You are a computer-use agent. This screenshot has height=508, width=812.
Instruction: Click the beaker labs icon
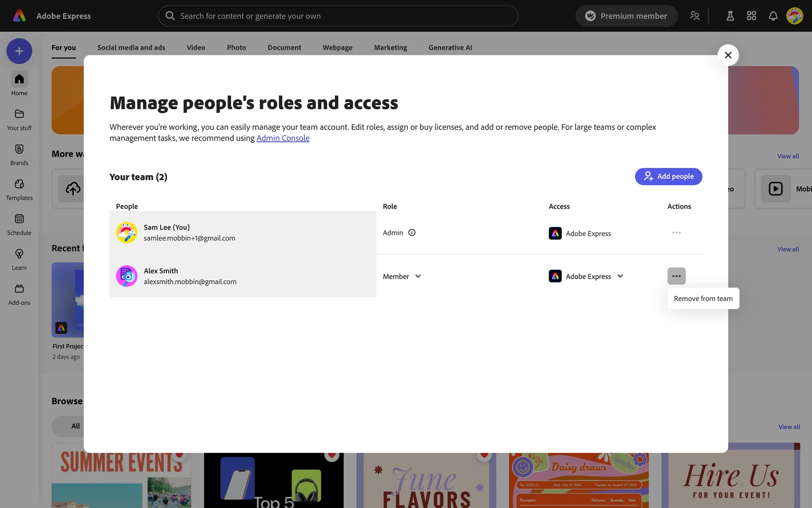click(x=730, y=16)
